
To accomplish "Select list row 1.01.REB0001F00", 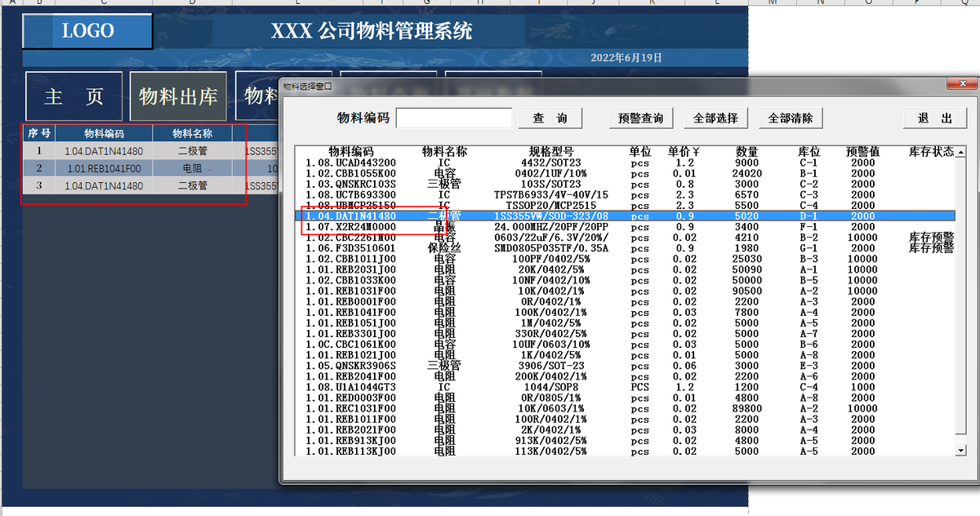I will tap(625, 301).
